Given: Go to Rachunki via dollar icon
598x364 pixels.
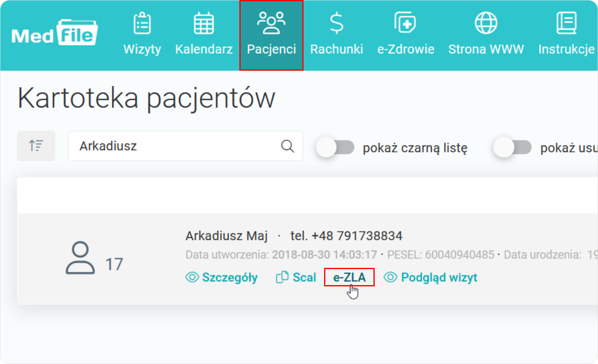Looking at the screenshot, I should click(336, 24).
